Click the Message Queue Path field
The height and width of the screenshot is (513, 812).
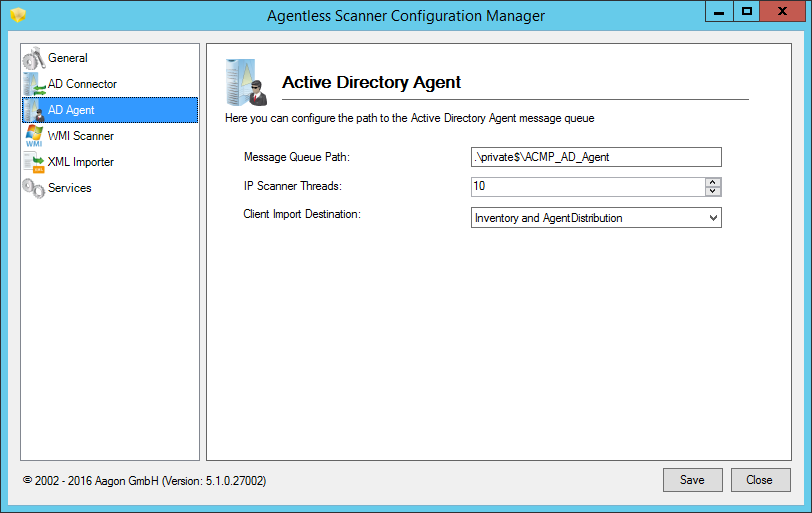[596, 157]
